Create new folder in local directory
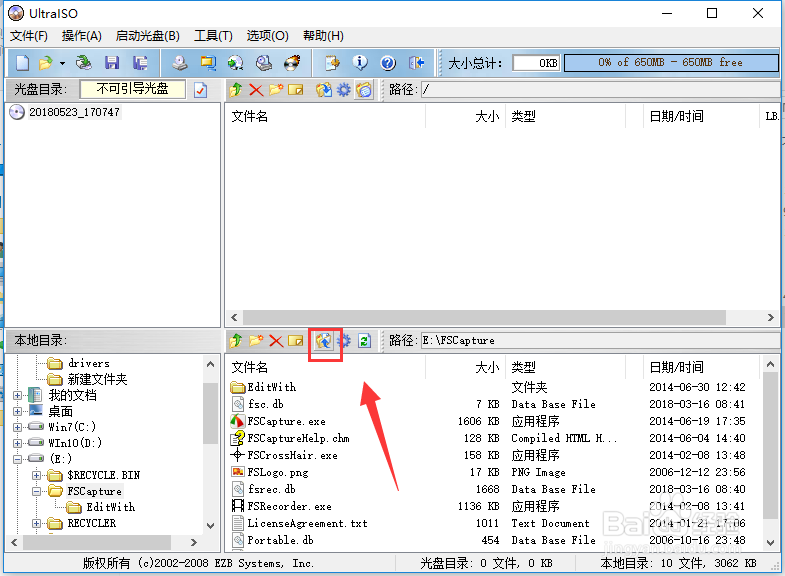 (x=256, y=341)
